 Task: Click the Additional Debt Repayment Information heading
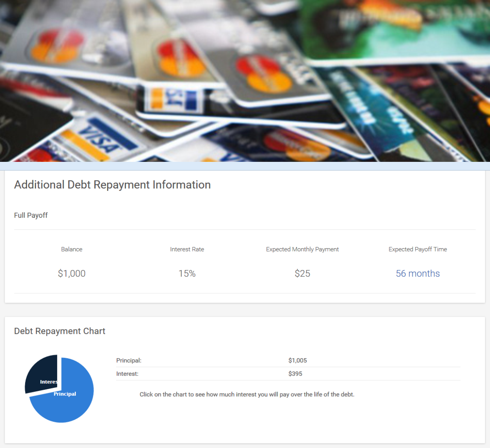click(x=112, y=185)
